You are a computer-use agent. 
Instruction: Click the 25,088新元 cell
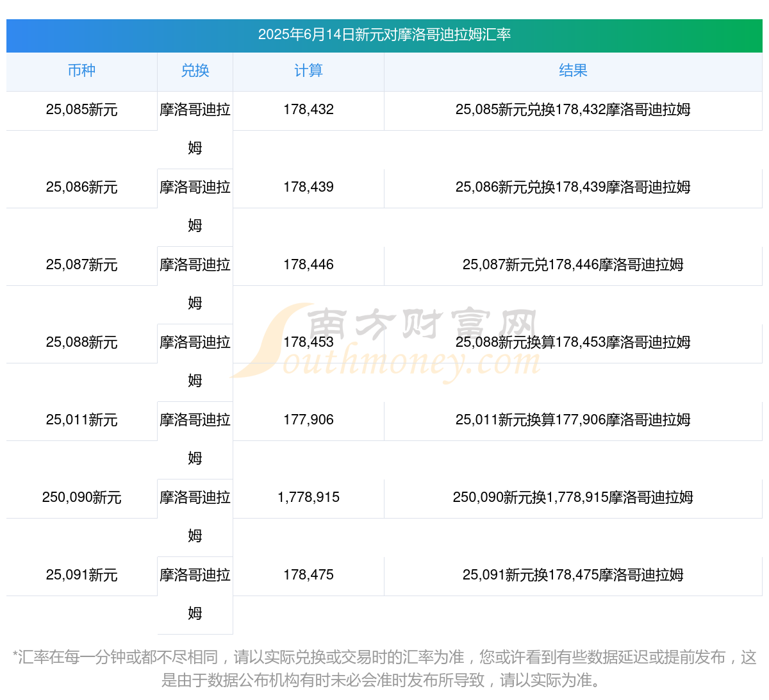pyautogui.click(x=81, y=342)
